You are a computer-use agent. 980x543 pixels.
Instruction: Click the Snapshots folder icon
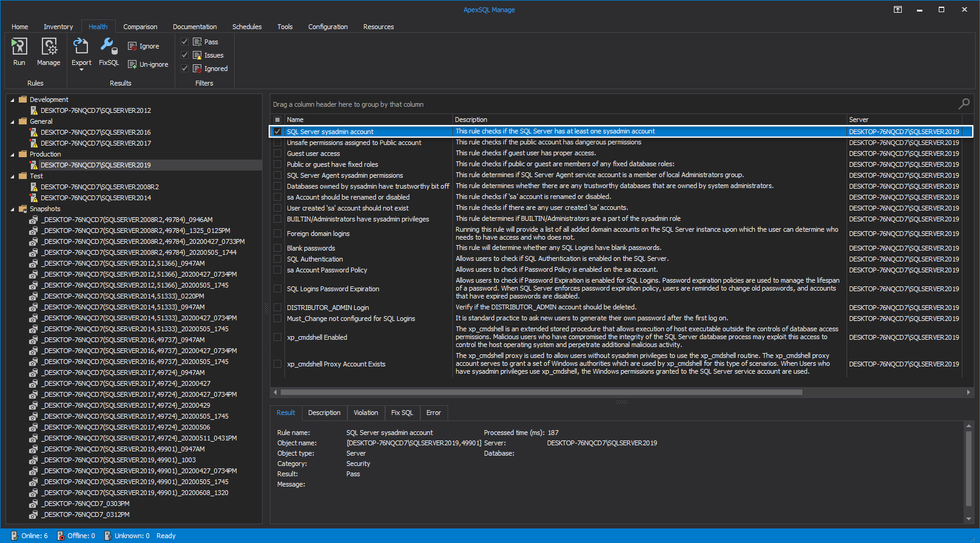[x=23, y=209]
